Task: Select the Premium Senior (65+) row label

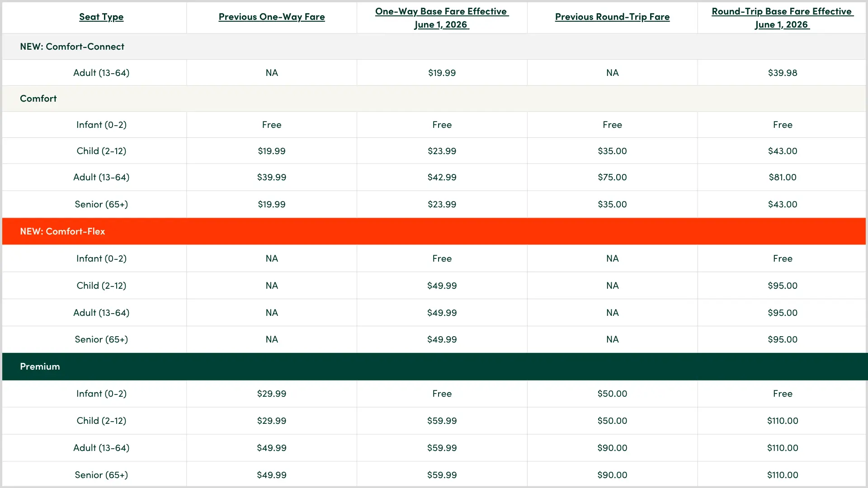Action: [x=101, y=475]
